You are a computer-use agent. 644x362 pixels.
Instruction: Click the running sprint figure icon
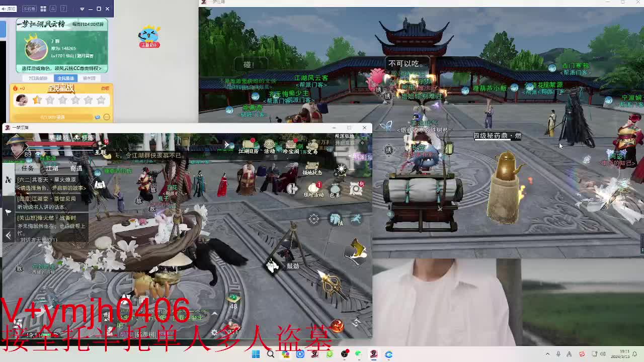(x=356, y=218)
